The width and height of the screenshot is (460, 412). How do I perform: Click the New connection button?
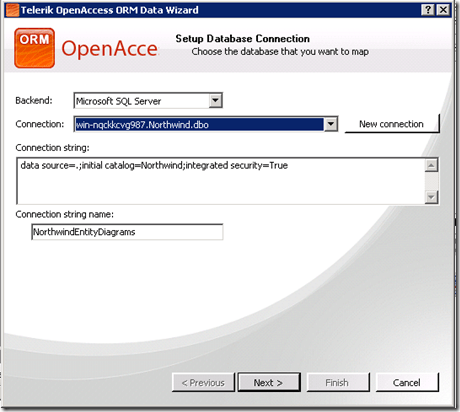[392, 124]
